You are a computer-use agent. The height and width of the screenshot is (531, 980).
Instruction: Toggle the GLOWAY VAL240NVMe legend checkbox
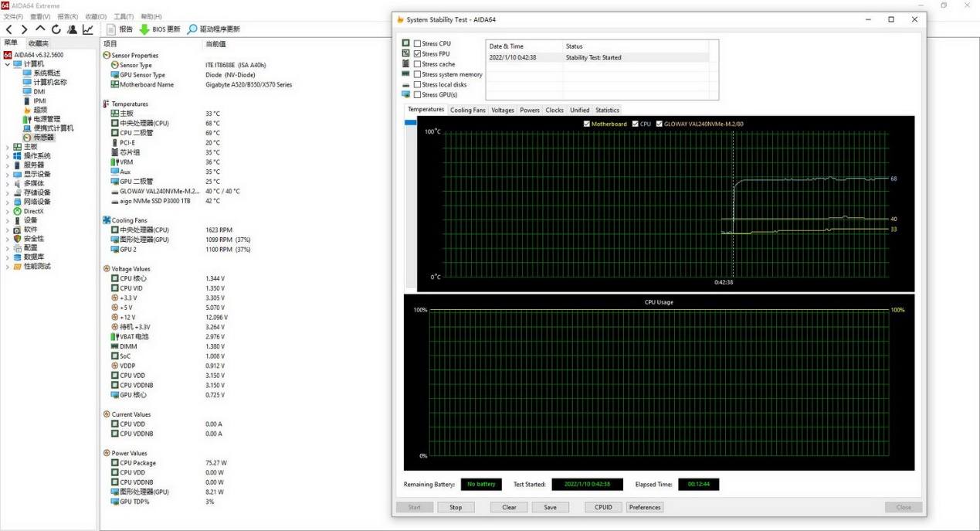pos(659,124)
